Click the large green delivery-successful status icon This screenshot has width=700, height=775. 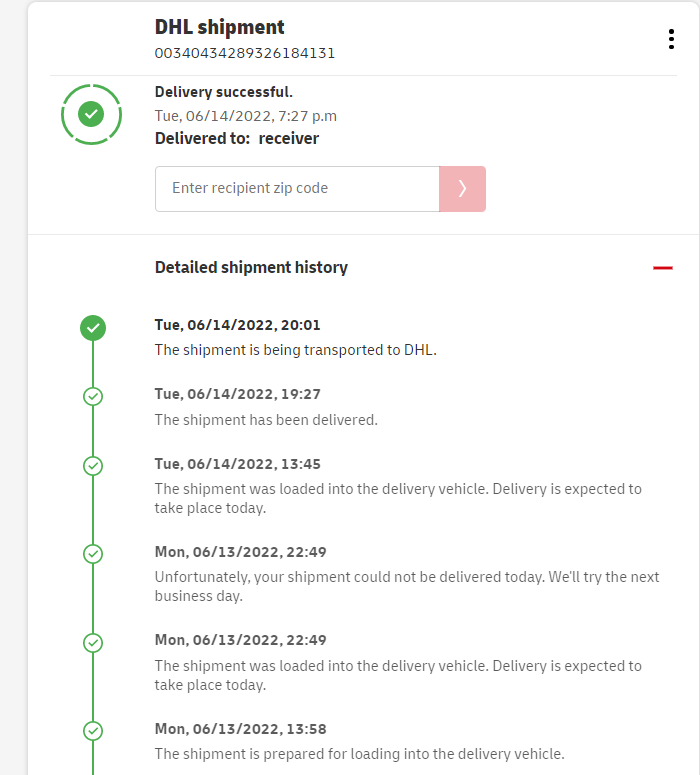tap(91, 115)
